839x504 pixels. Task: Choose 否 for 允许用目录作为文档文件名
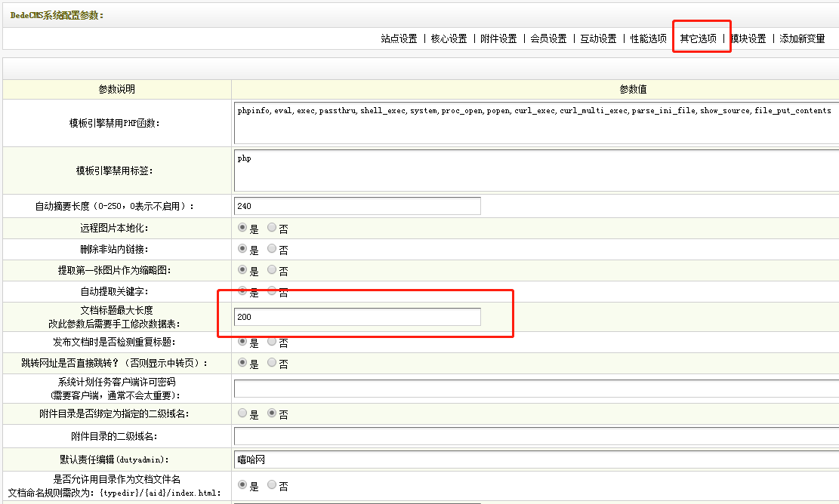(x=272, y=485)
